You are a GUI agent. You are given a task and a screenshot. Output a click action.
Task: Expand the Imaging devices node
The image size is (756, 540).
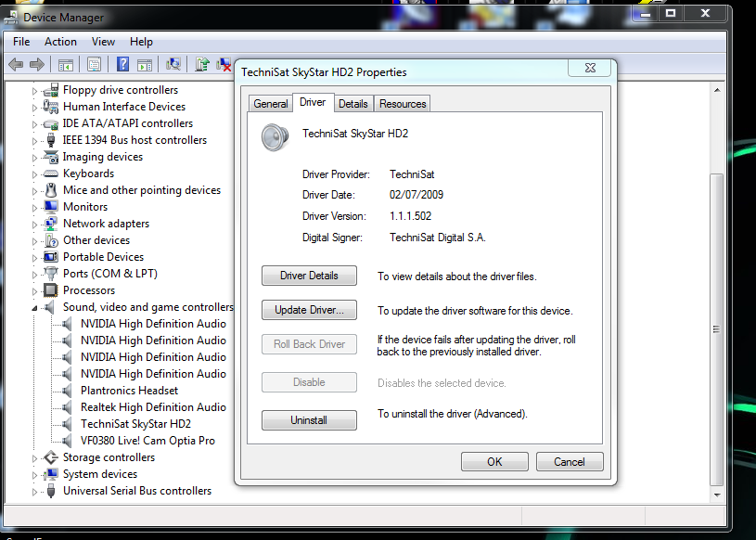(x=34, y=158)
